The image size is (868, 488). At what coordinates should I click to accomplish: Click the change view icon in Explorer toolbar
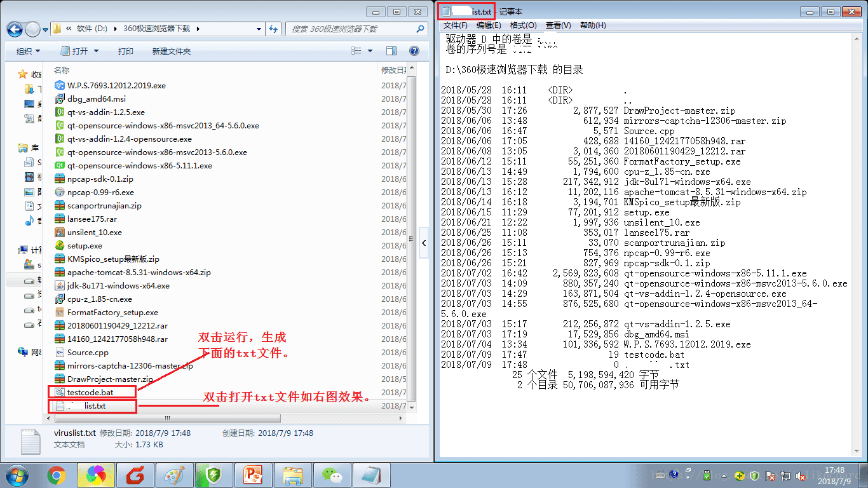tap(357, 51)
